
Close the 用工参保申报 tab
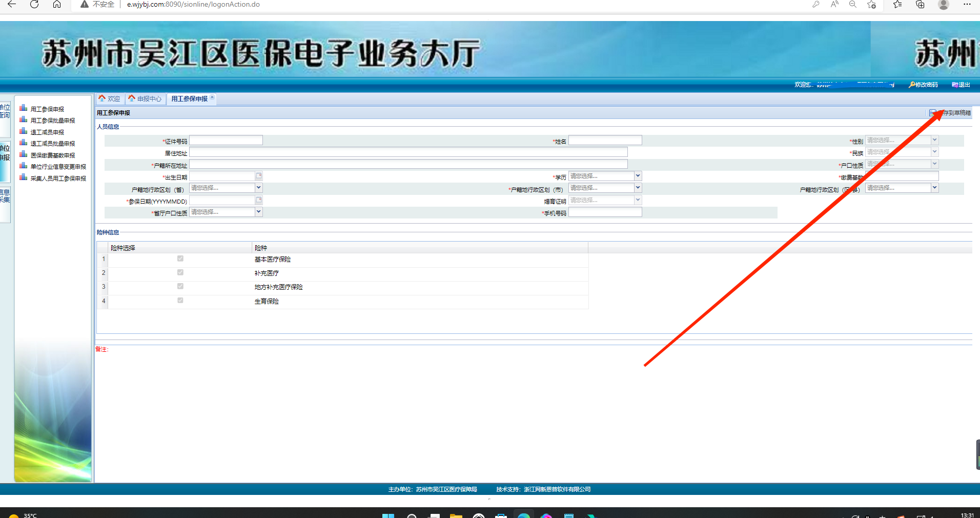(x=212, y=97)
